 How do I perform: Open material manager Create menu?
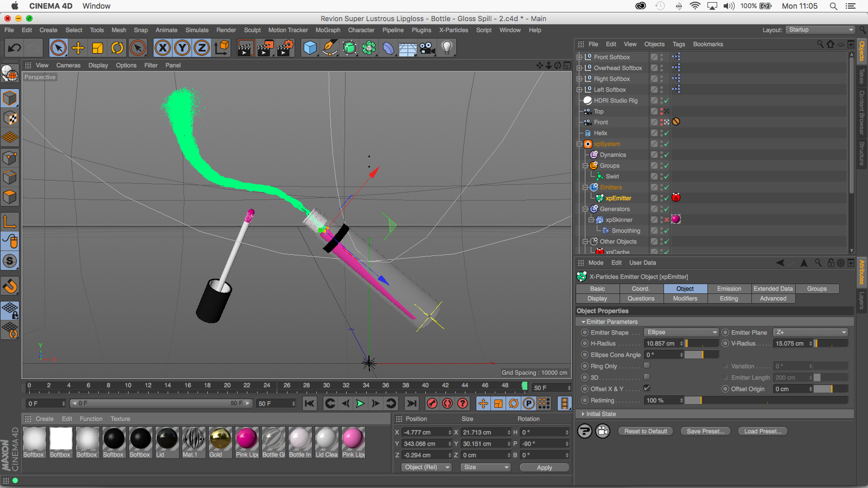click(x=44, y=419)
